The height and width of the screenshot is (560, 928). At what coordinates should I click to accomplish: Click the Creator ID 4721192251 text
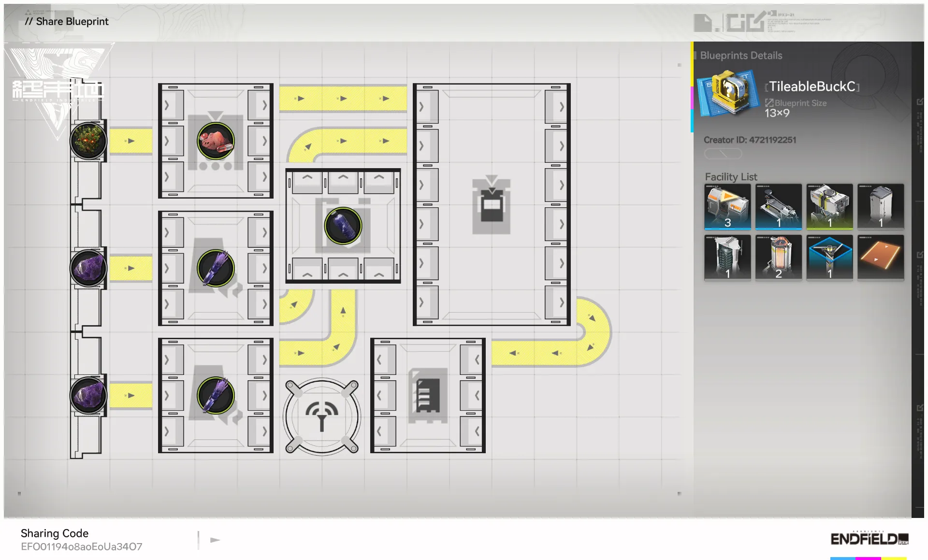[x=749, y=140]
